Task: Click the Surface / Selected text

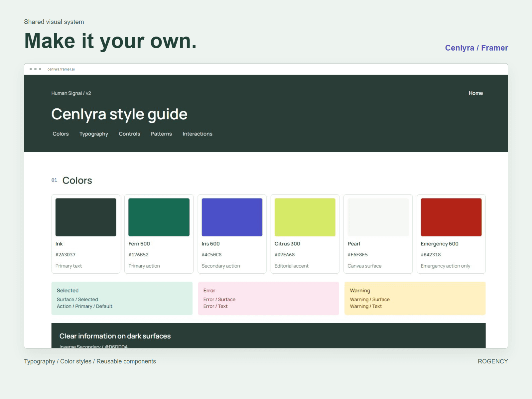Action: [x=77, y=300]
